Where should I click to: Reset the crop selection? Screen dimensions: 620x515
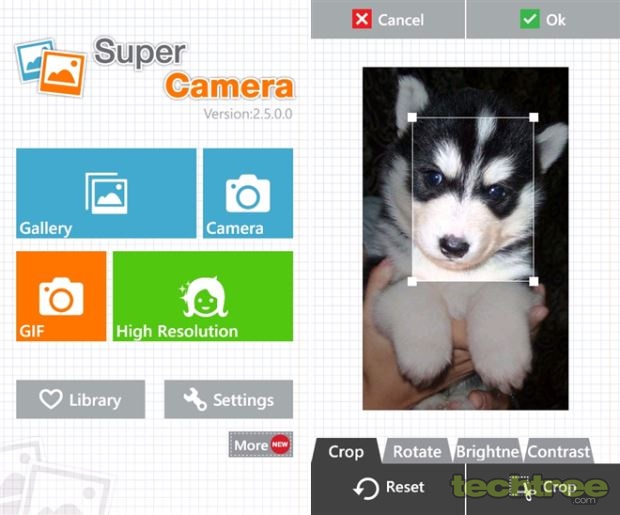tap(388, 489)
